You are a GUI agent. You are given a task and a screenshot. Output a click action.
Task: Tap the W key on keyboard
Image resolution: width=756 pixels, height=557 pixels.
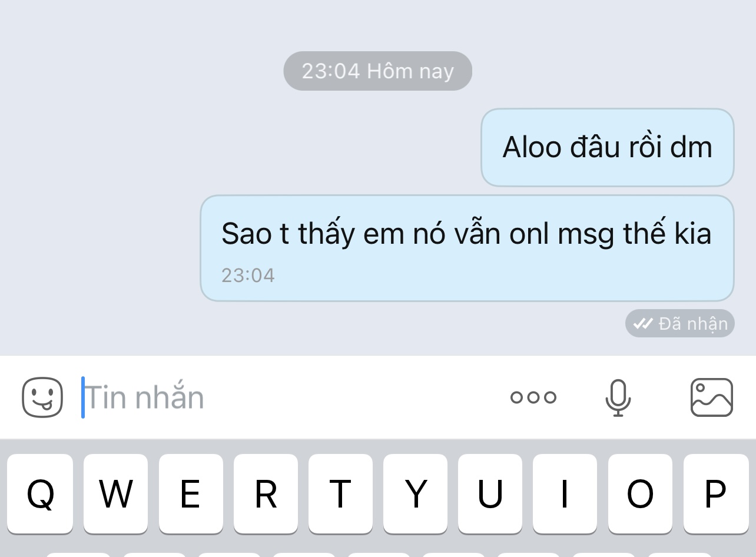point(115,493)
